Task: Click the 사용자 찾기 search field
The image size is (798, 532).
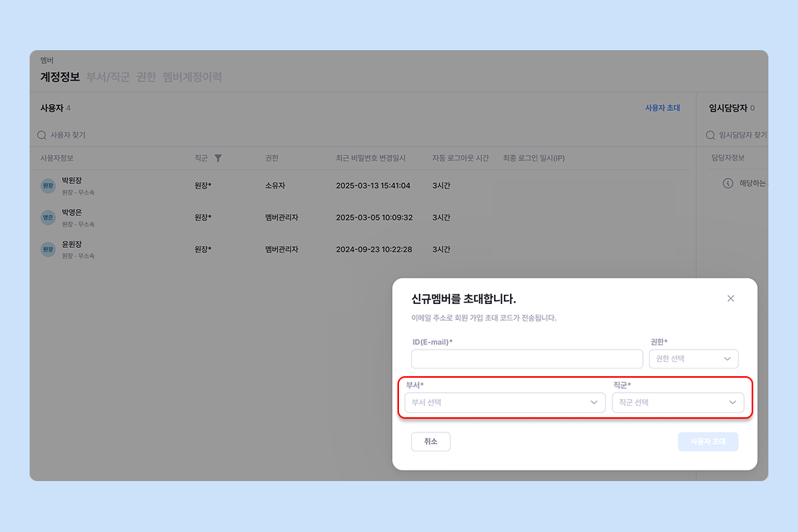Action: [68, 135]
